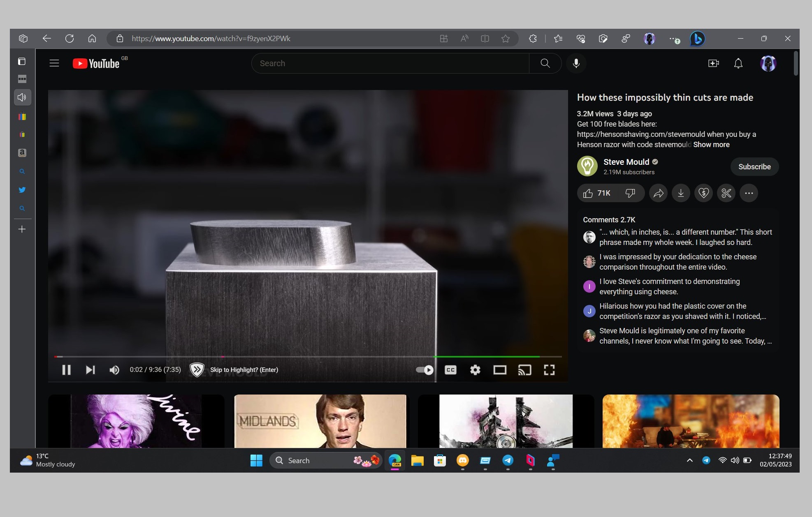Open the MIDLANDS news video thumbnail

pos(320,421)
